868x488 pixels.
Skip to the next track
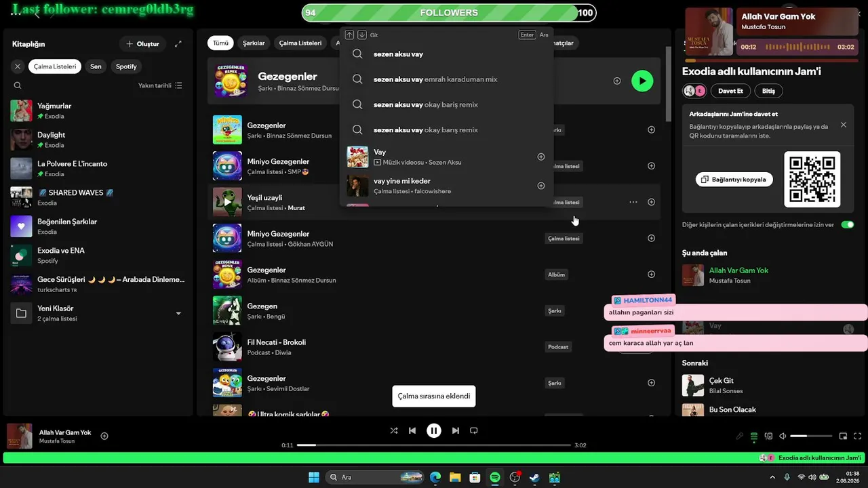click(456, 430)
